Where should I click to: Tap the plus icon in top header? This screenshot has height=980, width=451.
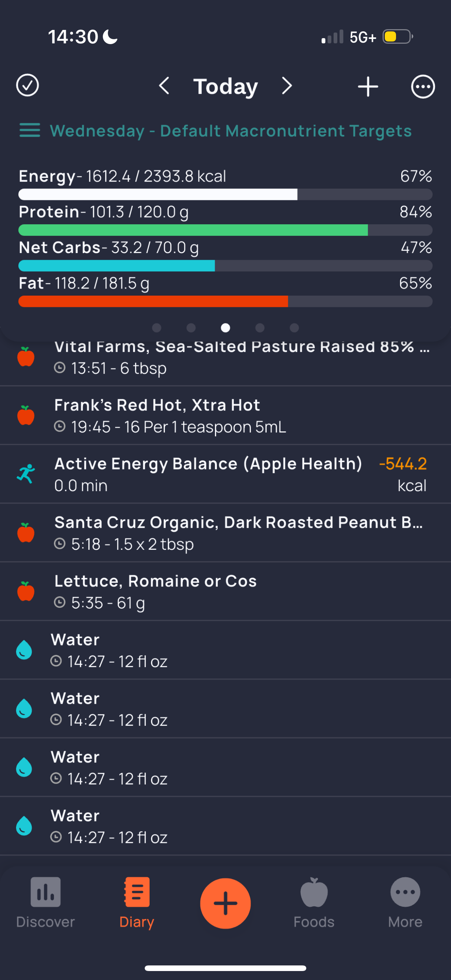click(368, 86)
